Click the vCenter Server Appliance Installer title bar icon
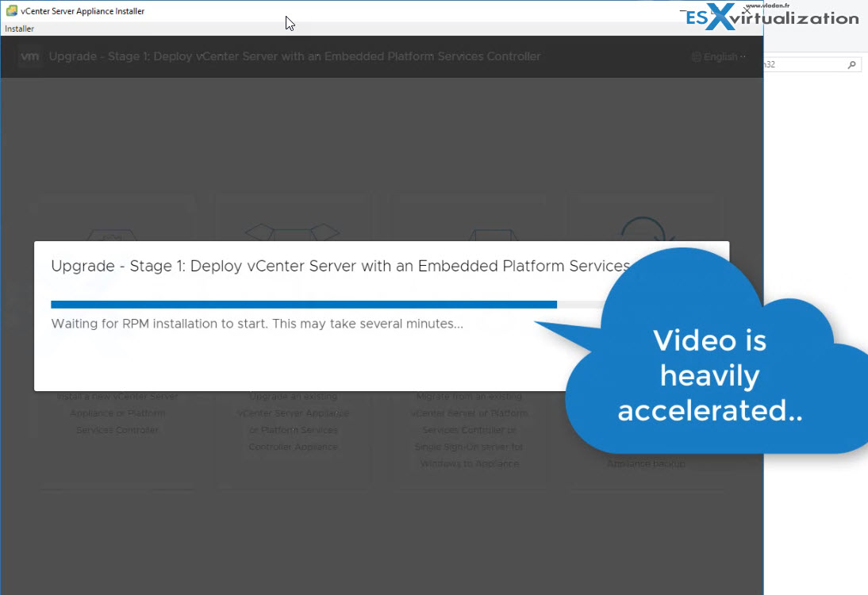 coord(12,10)
